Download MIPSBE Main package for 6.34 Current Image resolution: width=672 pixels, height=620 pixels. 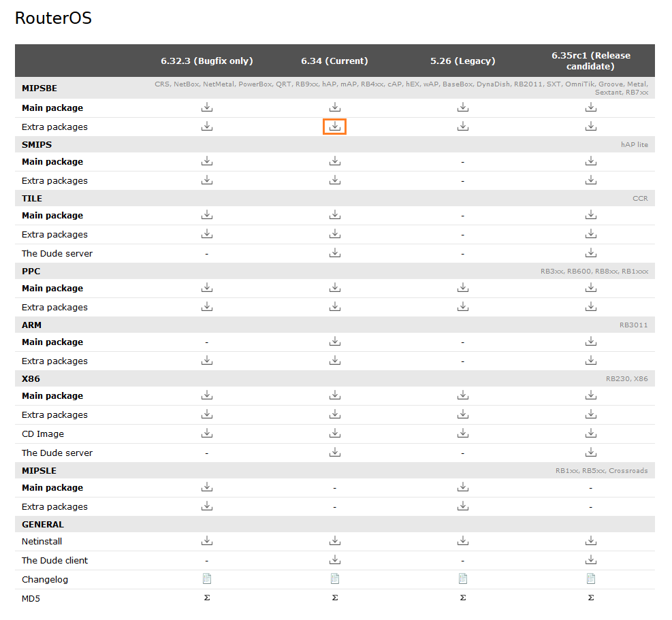[334, 108]
